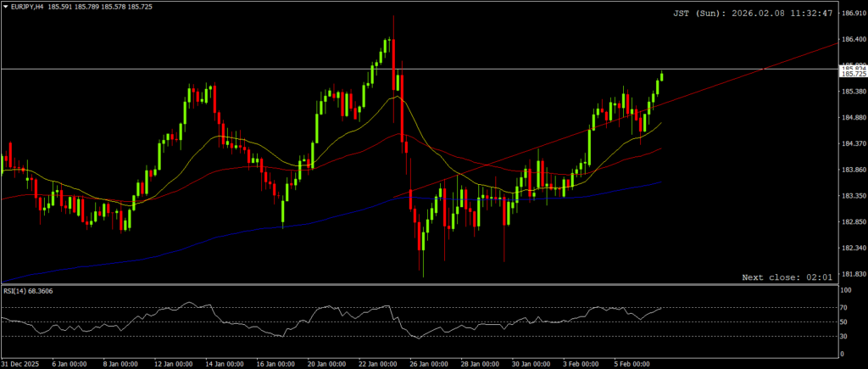Select the yellow moving average line end

coord(660,123)
